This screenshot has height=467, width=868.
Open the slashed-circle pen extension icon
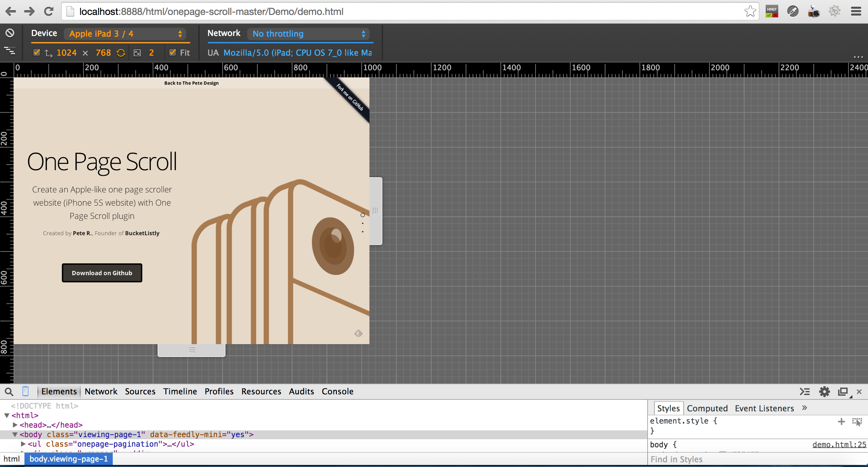pos(793,11)
